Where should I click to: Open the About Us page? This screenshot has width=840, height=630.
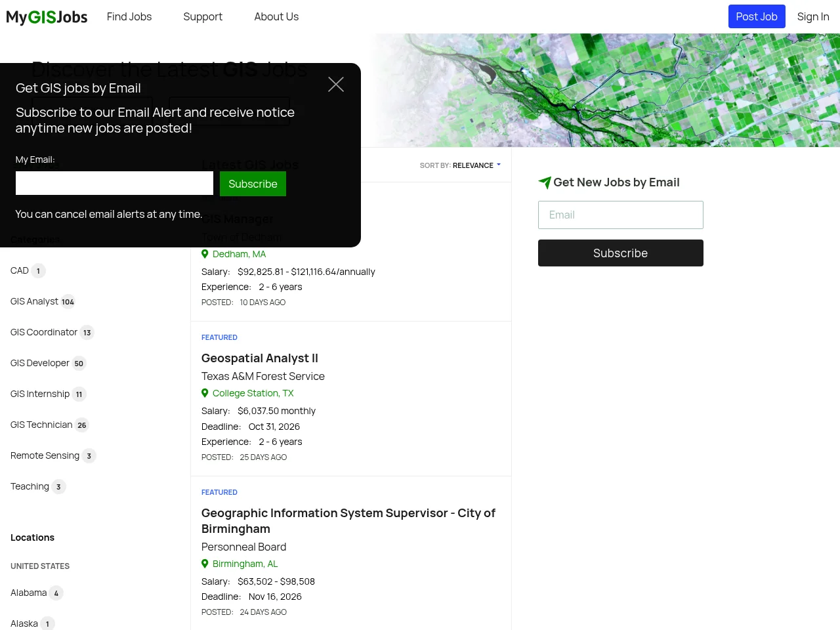click(x=276, y=16)
